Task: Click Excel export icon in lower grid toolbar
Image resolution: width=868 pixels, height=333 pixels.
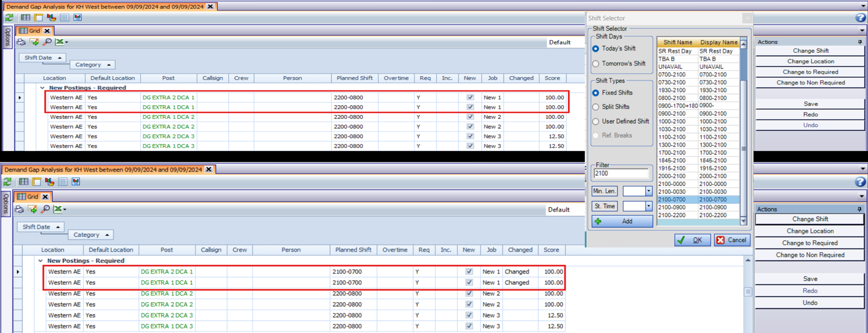Action: click(59, 209)
